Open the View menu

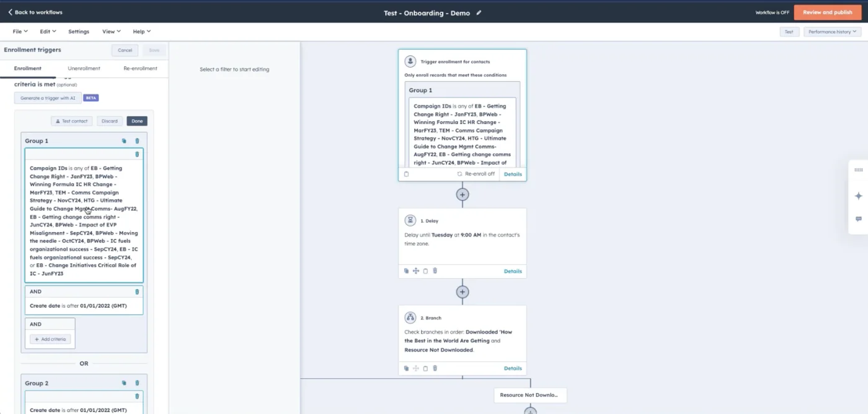(110, 32)
